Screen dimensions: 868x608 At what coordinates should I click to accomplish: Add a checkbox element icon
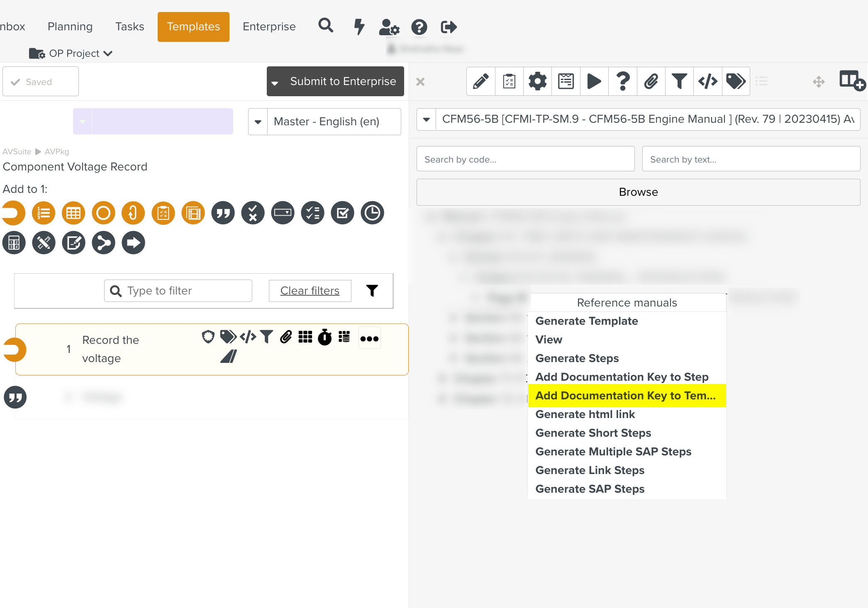pyautogui.click(x=342, y=213)
